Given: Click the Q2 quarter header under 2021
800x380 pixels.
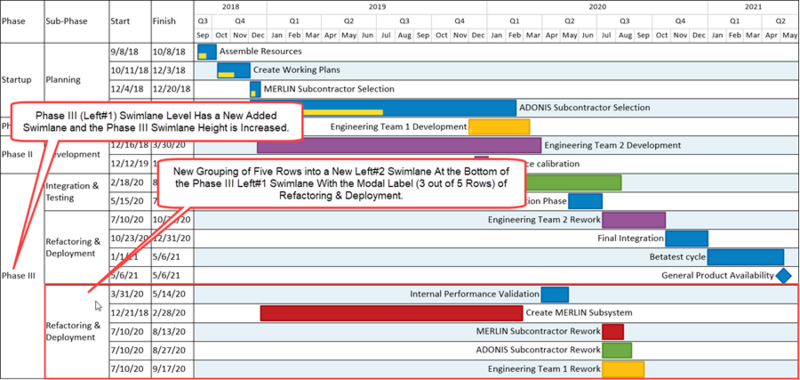Looking at the screenshot, I should [x=780, y=21].
